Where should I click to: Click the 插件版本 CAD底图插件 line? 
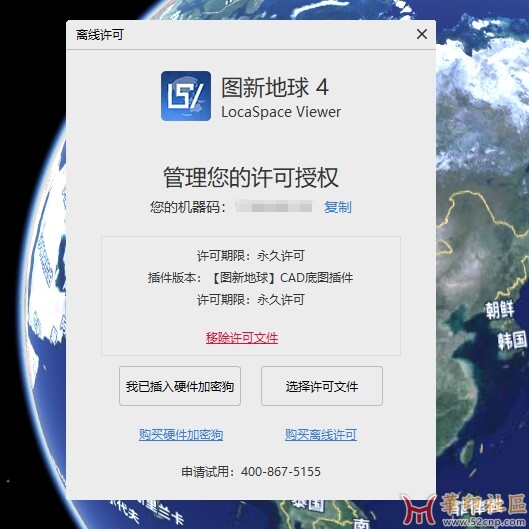[250, 278]
